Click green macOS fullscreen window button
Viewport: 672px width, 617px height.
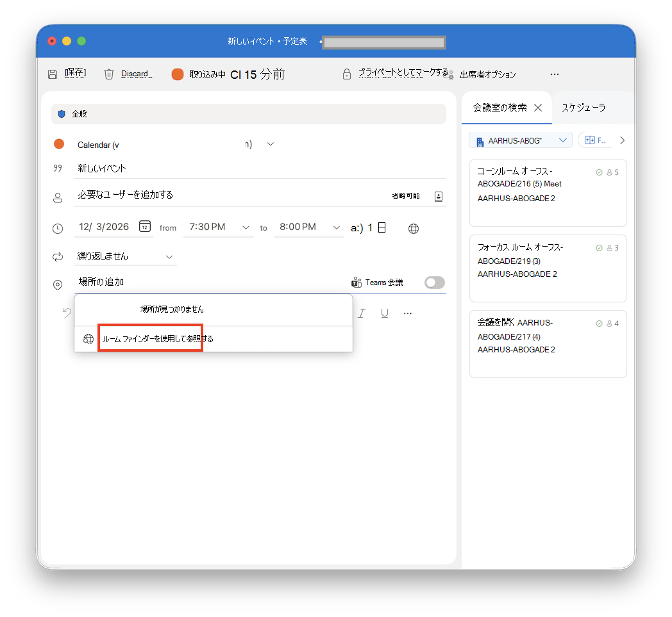(x=81, y=41)
